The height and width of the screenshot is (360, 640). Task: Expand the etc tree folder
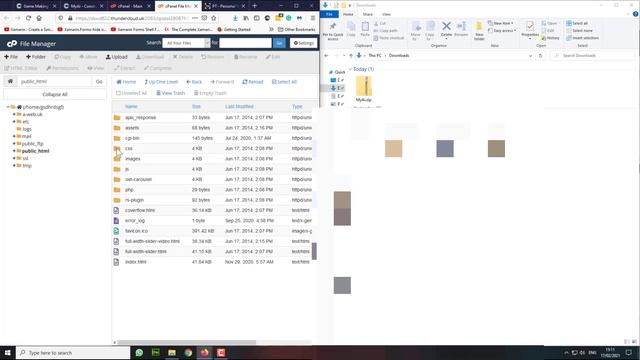click(x=14, y=122)
